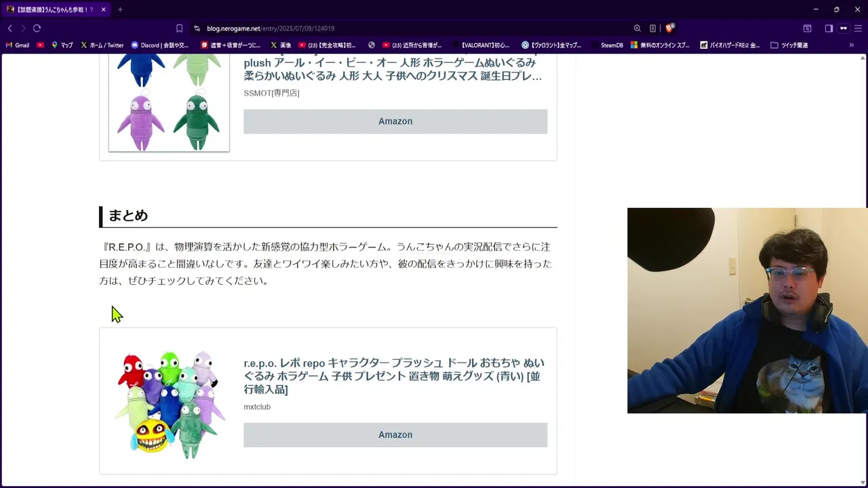868x488 pixels.
Task: Open the アール・イー・ピー・オー plush product title
Action: pyautogui.click(x=393, y=69)
